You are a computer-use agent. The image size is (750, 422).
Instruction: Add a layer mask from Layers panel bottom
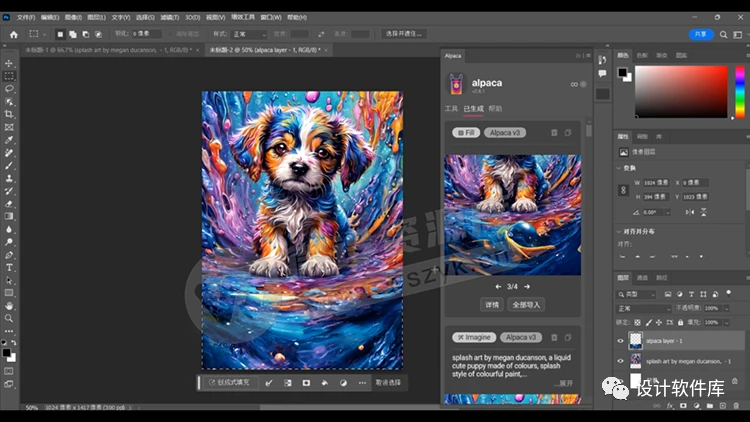pos(683,406)
